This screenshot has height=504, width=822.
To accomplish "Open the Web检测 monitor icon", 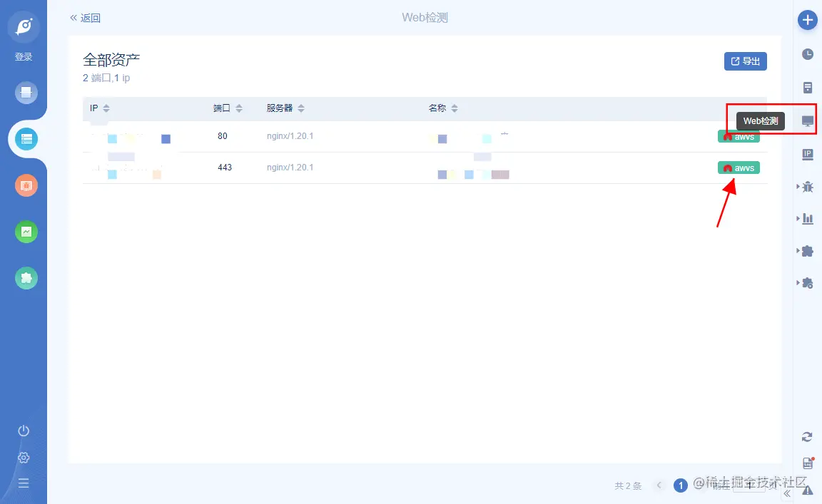I will tap(808, 121).
